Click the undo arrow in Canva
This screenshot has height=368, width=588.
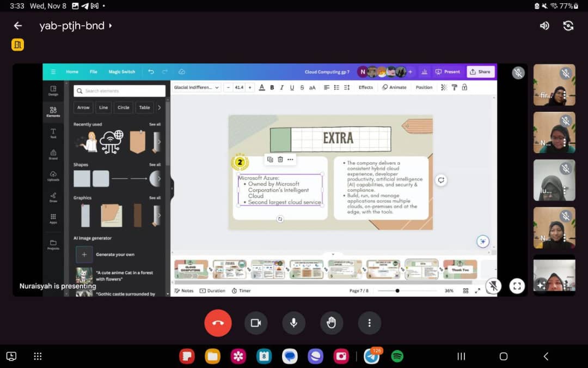[x=151, y=72]
